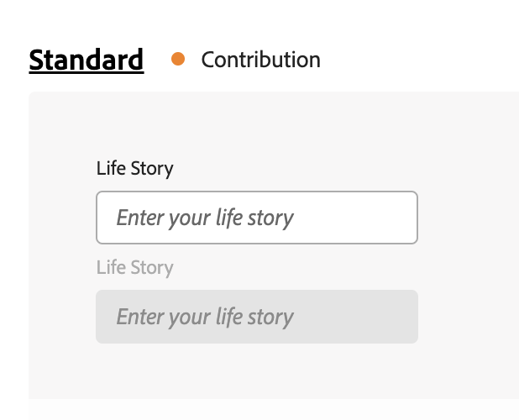The image size is (519, 420).
Task: Click the word Standard in the heading
Action: tap(86, 60)
